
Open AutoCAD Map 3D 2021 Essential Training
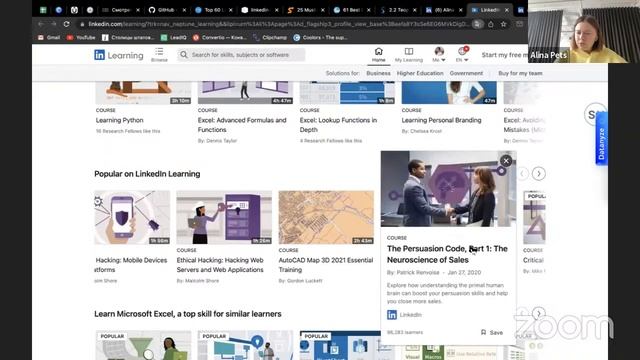point(326,265)
